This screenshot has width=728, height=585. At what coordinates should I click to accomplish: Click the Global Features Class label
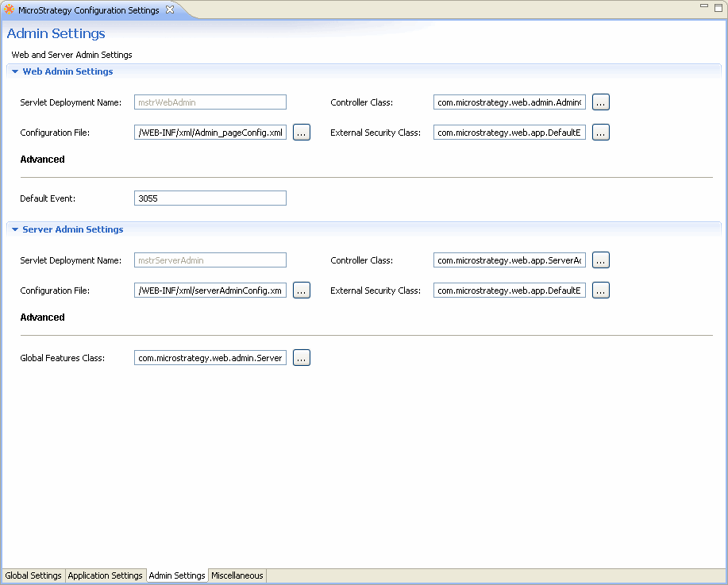pos(63,358)
